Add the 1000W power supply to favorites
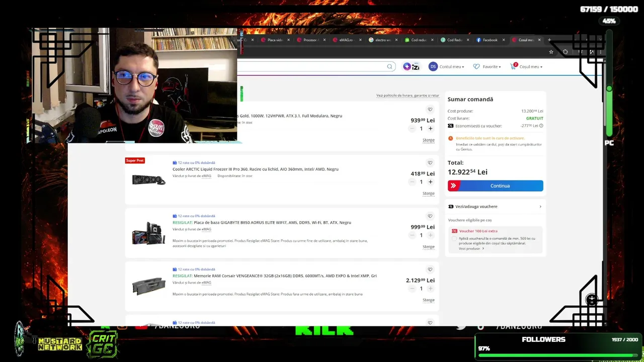This screenshot has width=644, height=362. pyautogui.click(x=430, y=109)
